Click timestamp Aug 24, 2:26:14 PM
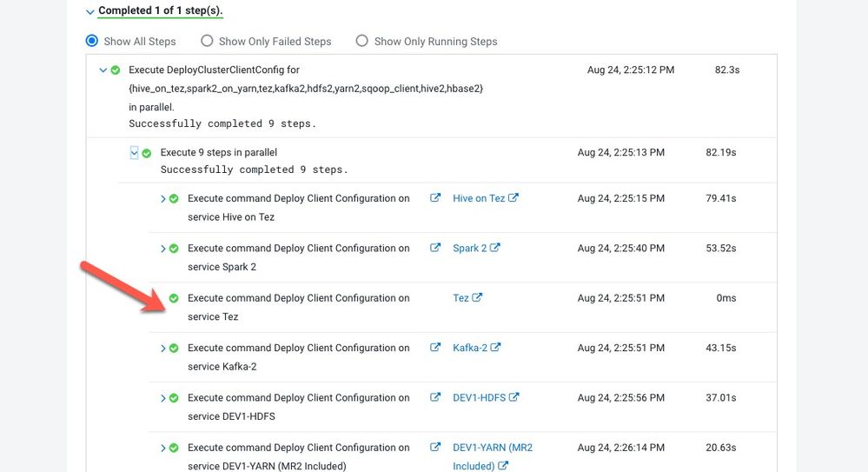Image resolution: width=868 pixels, height=472 pixels. click(x=621, y=448)
